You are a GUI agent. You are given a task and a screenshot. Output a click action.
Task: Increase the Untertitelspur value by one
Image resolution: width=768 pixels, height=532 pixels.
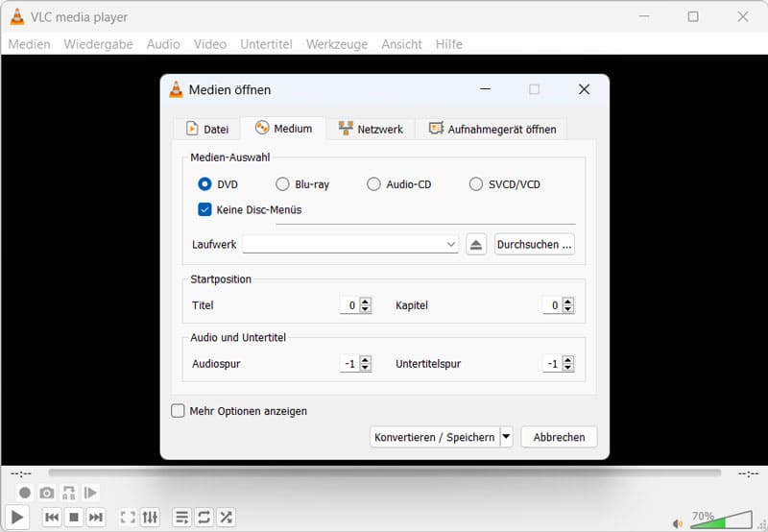[x=567, y=359]
